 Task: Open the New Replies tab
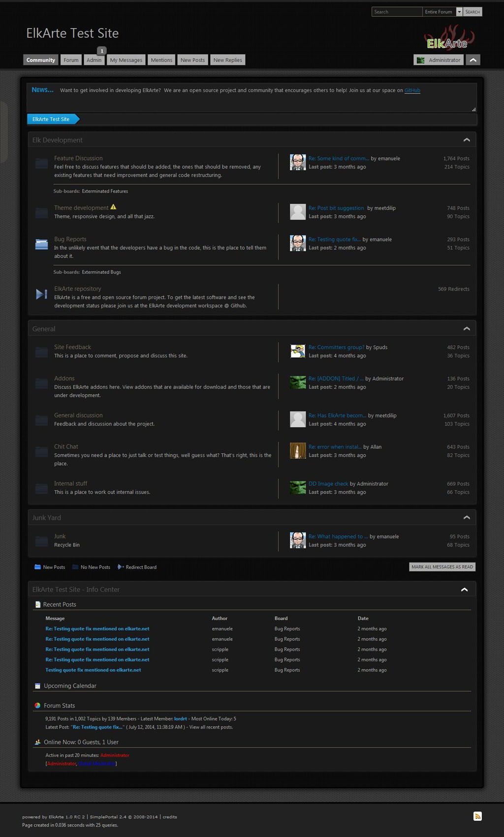coord(228,60)
